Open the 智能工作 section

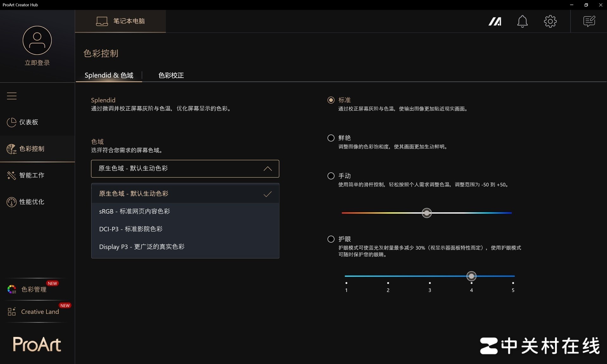tap(37, 175)
